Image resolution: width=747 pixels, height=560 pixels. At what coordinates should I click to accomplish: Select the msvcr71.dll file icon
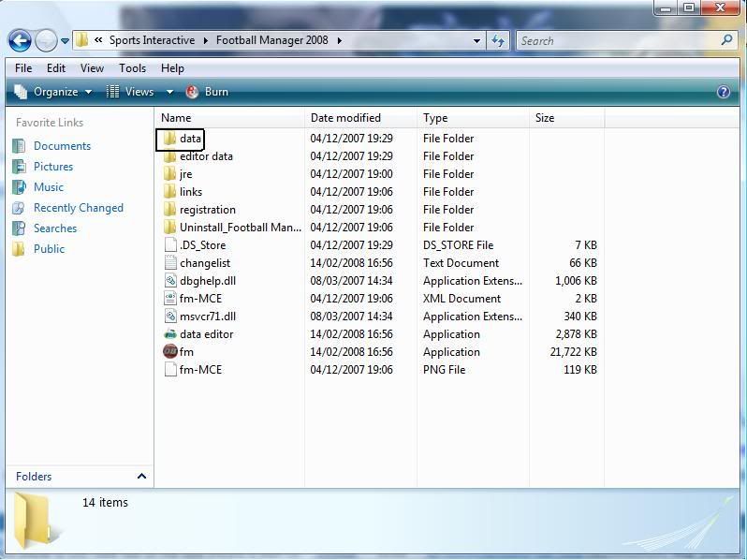170,316
